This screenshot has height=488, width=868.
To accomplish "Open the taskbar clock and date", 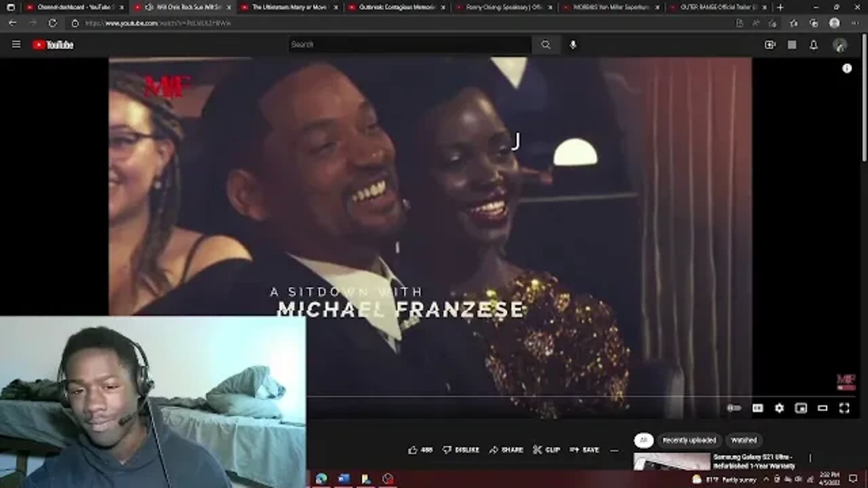I will pyautogui.click(x=828, y=479).
